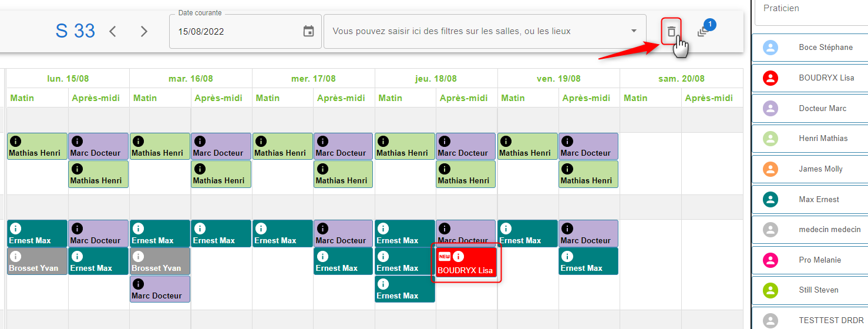Go to next week arrow
This screenshot has height=329, width=868.
coord(144,31)
